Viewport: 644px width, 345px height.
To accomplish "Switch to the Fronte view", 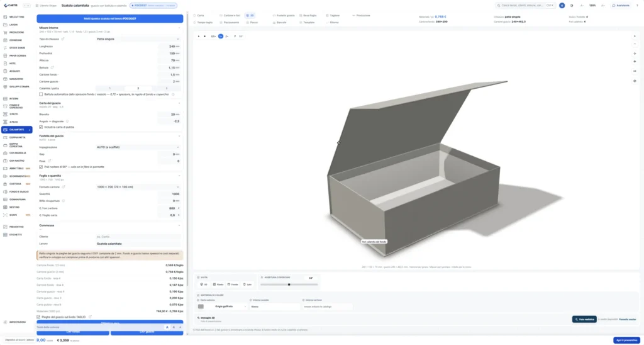I will pos(233,285).
